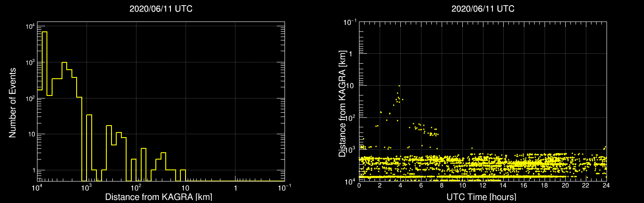Click the right scatter plot's 2020/06/11 UTC title
644x203 pixels.
pos(483,9)
